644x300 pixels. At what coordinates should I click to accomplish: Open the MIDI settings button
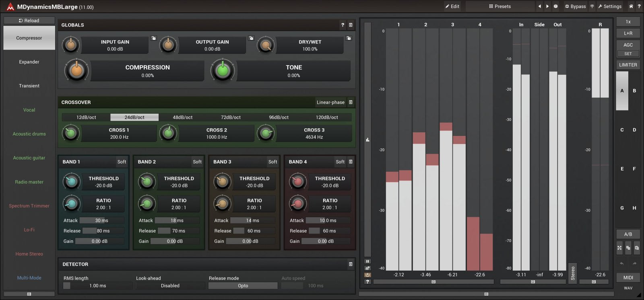(x=628, y=277)
